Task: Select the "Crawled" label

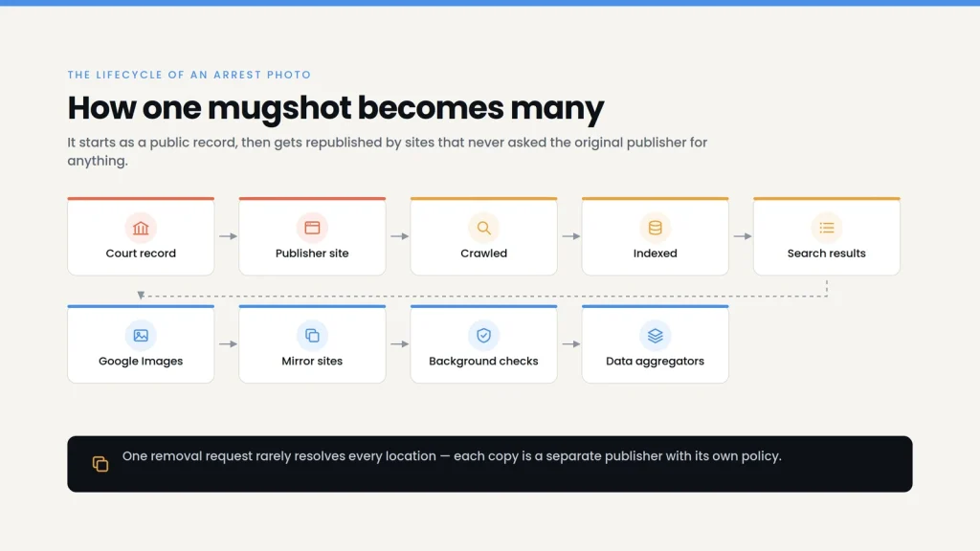Action: tap(483, 253)
